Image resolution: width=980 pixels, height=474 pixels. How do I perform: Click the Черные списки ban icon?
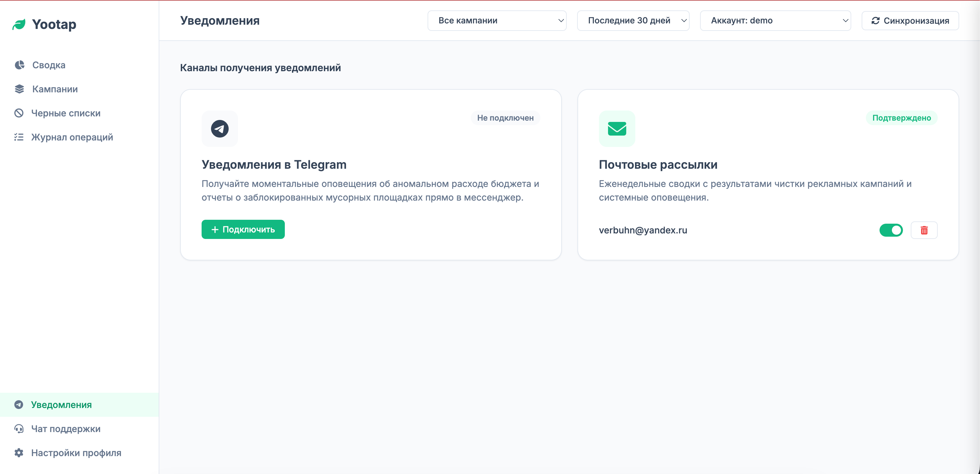click(x=19, y=113)
